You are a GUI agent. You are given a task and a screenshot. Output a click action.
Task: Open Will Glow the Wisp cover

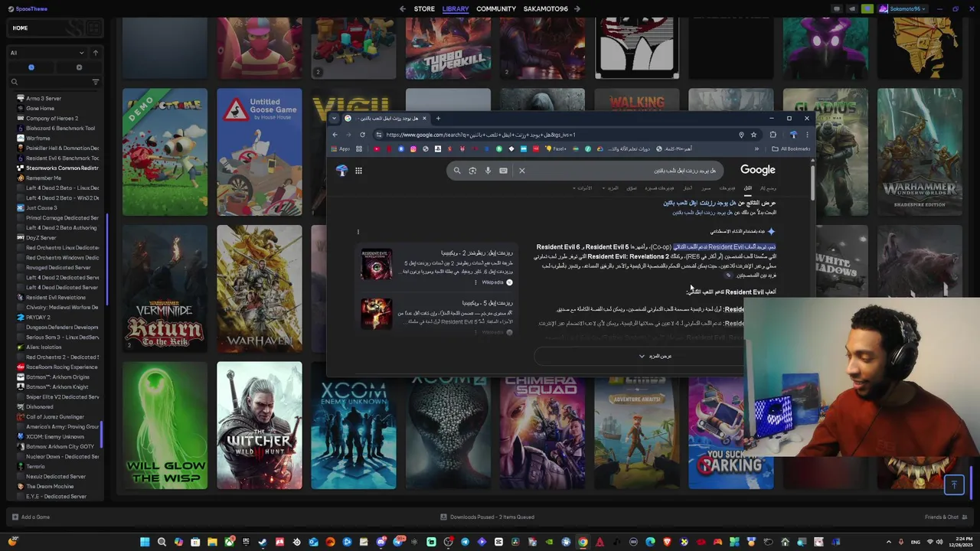[x=165, y=425]
